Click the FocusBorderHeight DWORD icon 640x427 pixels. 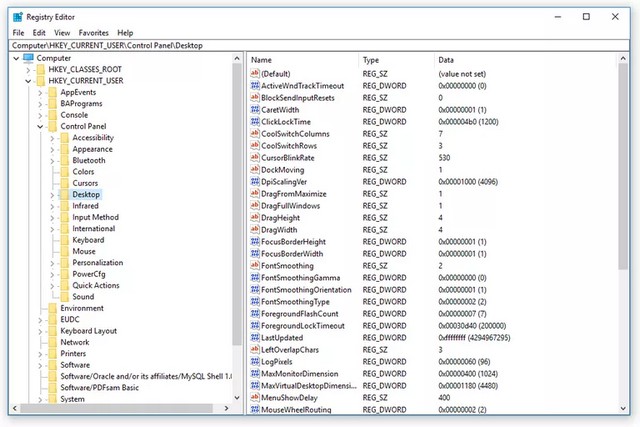(255, 242)
